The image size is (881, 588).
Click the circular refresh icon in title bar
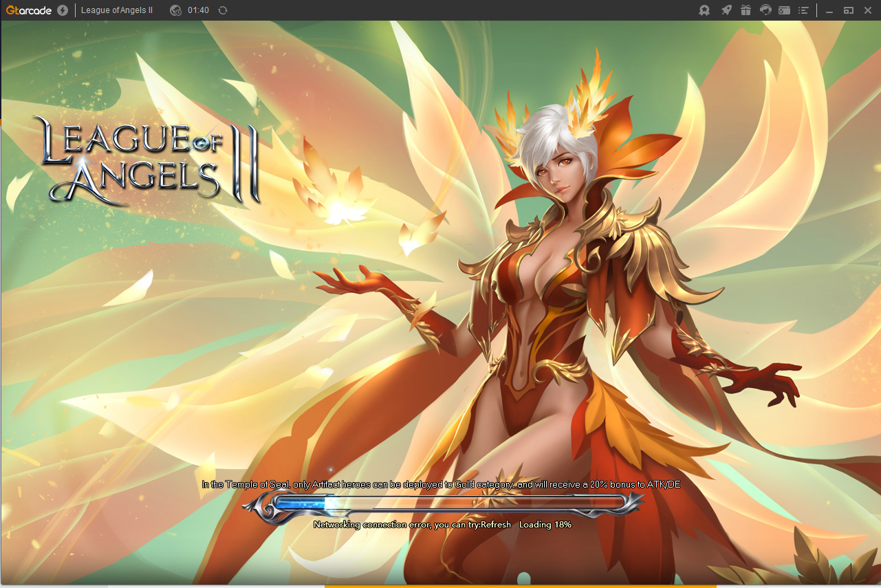(223, 10)
